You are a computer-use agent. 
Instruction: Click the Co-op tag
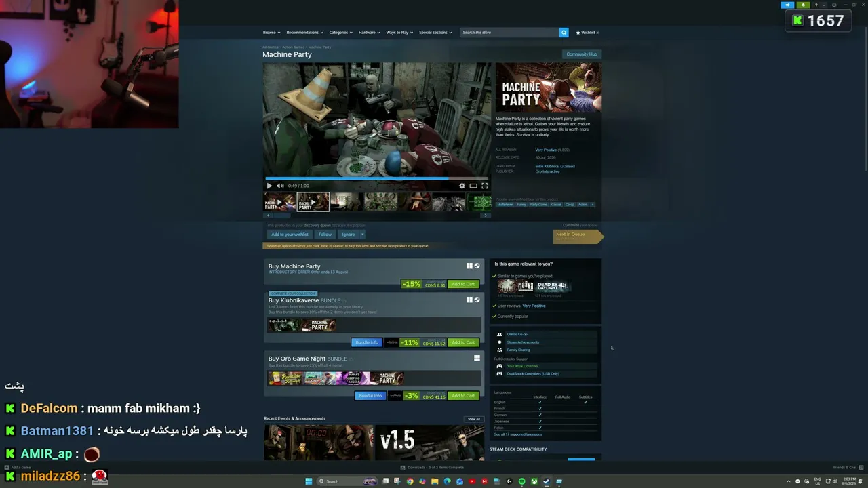coord(570,204)
